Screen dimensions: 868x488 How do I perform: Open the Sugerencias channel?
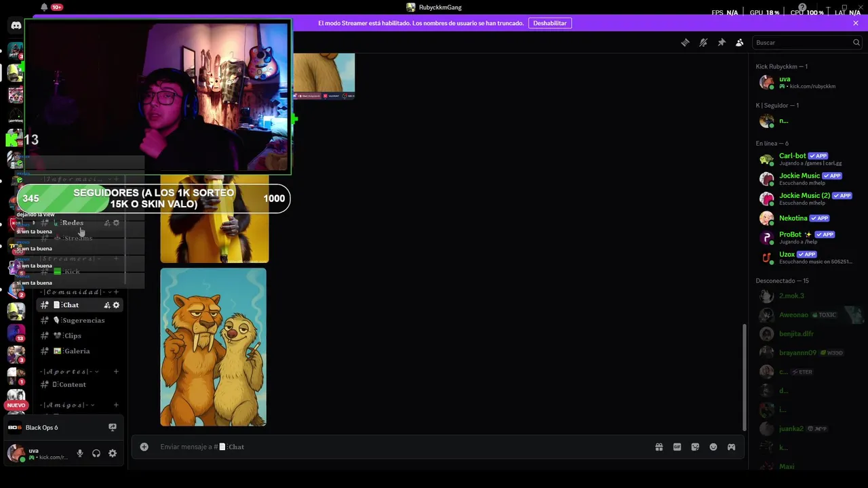click(x=80, y=321)
